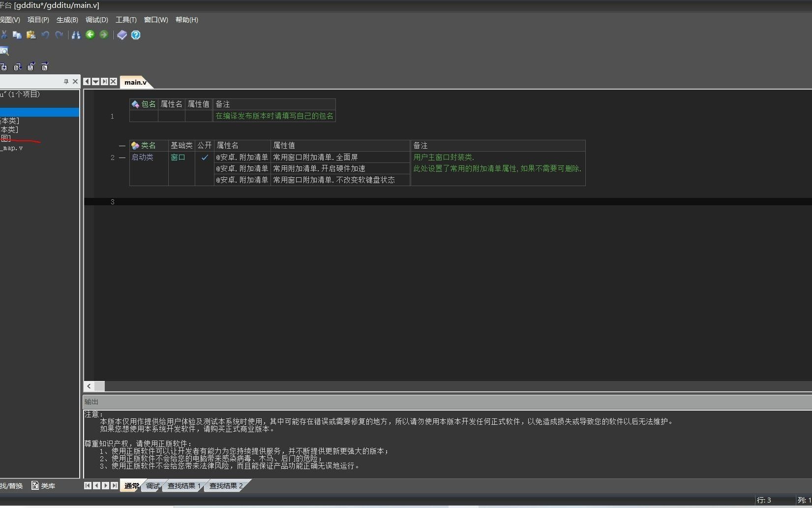Click the Copy toolbar icon
This screenshot has width=812, height=508.
(17, 34)
